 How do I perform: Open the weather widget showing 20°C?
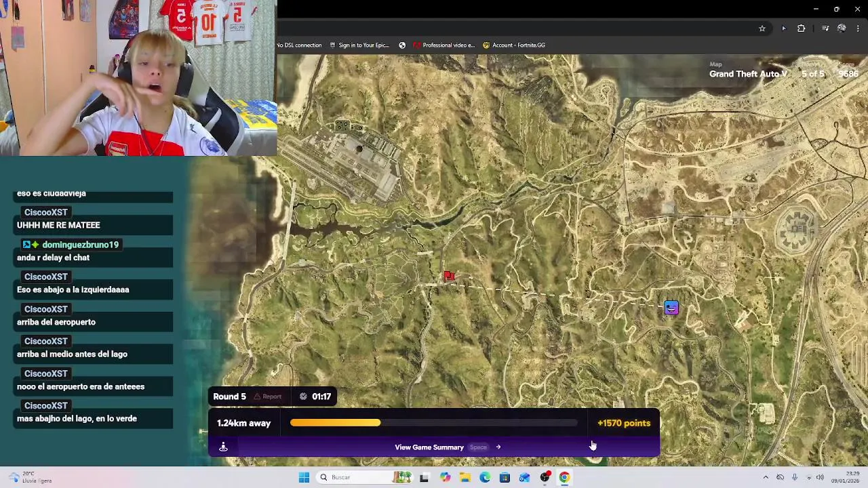tap(28, 477)
